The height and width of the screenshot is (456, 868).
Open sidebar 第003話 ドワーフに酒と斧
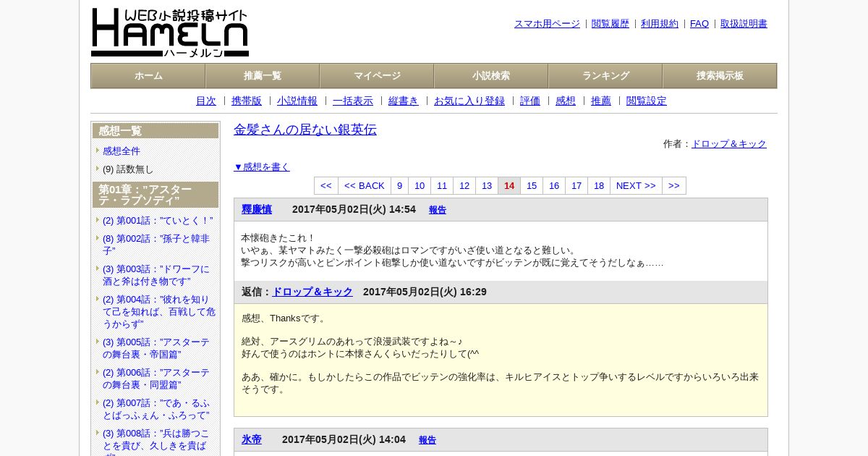[x=156, y=275]
